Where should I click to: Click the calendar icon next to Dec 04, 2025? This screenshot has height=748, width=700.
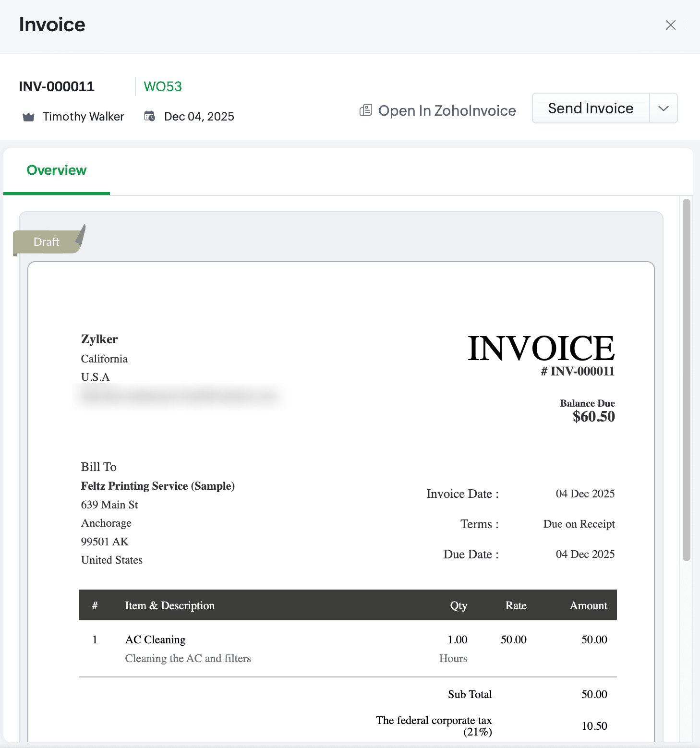point(150,116)
